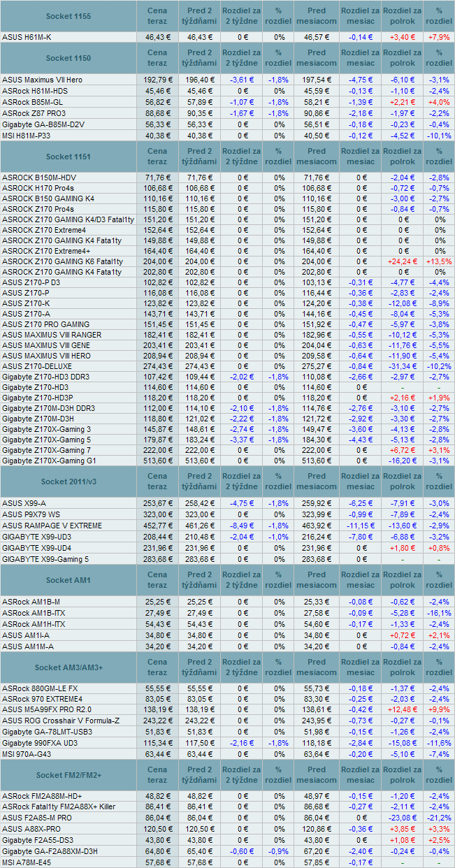Select ASUS F2A85-M PRO product name
The height and width of the screenshot is (868, 455).
pos(37,818)
